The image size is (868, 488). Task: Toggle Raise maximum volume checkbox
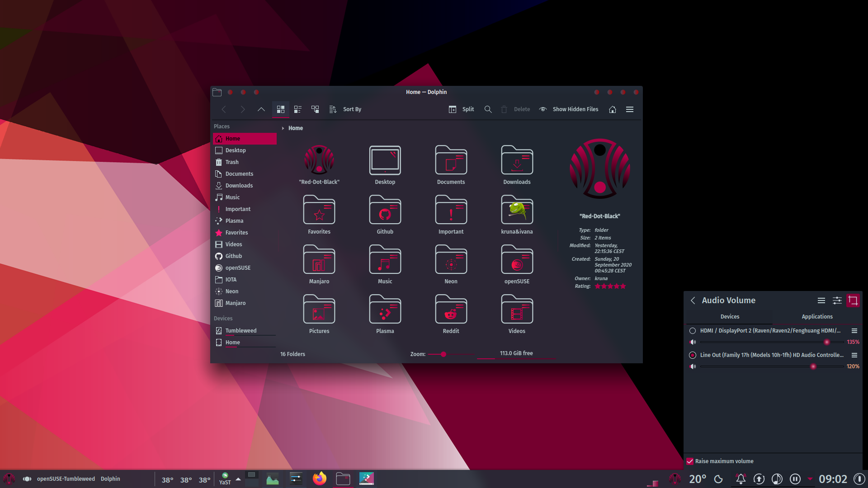[690, 461]
